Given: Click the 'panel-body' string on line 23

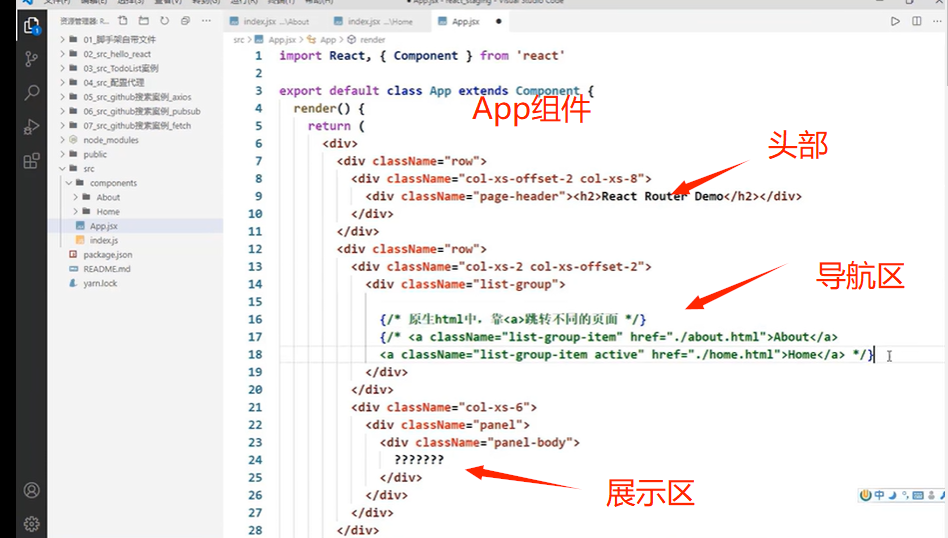Looking at the screenshot, I should point(530,442).
